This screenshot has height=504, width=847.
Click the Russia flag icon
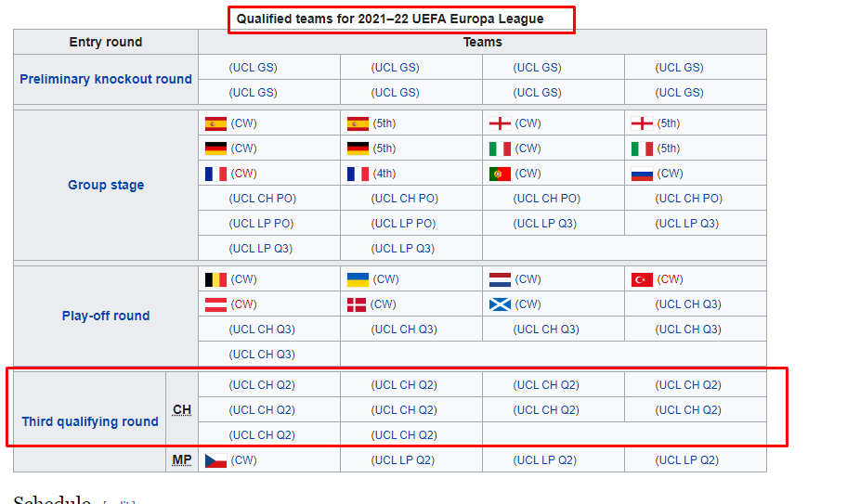[x=642, y=174]
